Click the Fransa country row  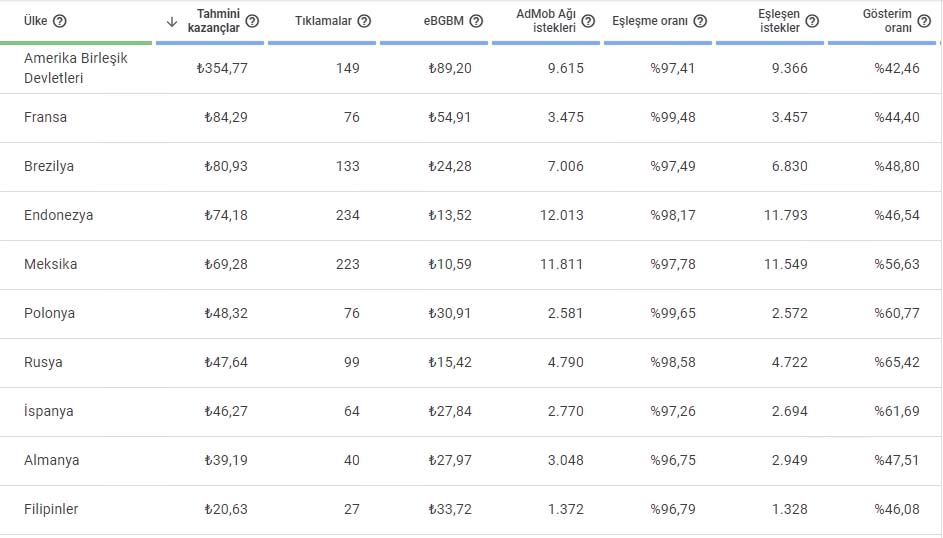471,118
